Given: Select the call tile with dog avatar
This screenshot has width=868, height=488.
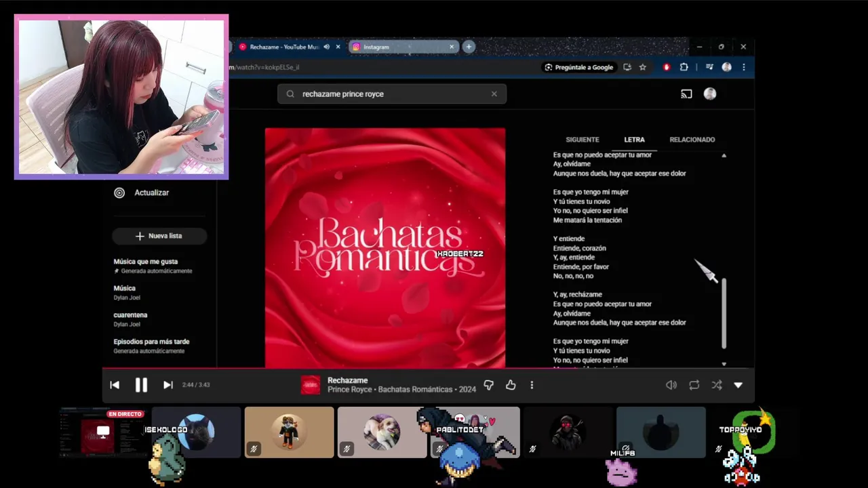Looking at the screenshot, I should click(x=382, y=432).
